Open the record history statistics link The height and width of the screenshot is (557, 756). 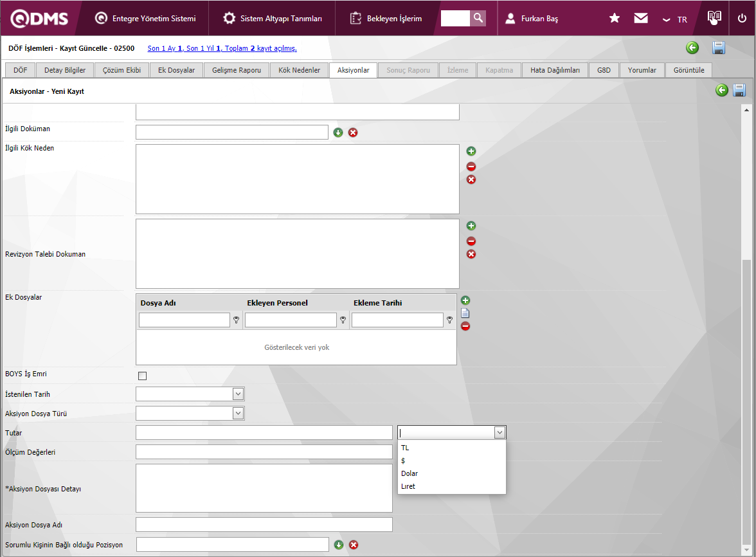click(222, 48)
